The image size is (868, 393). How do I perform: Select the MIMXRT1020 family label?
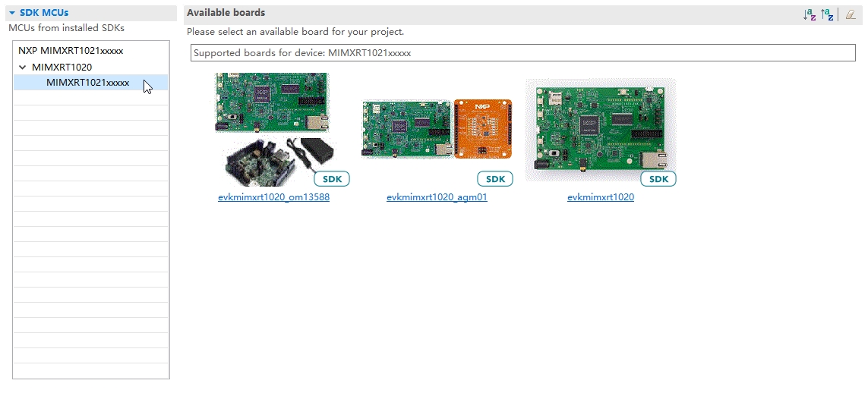(x=62, y=68)
